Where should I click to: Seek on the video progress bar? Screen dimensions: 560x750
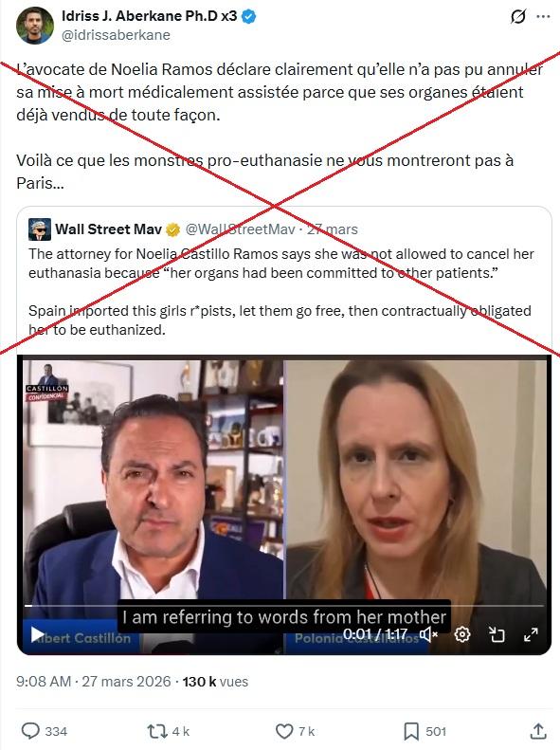(284, 606)
